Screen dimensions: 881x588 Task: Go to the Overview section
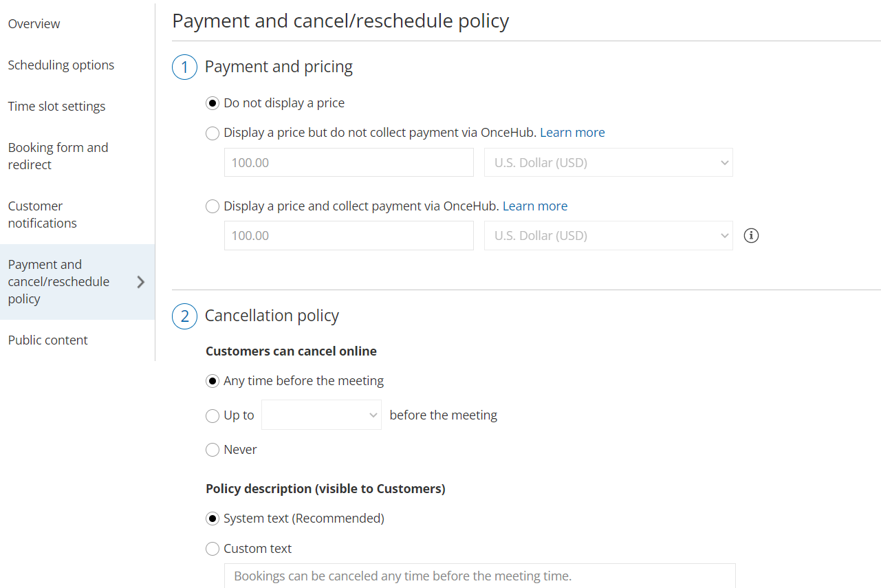pos(34,24)
